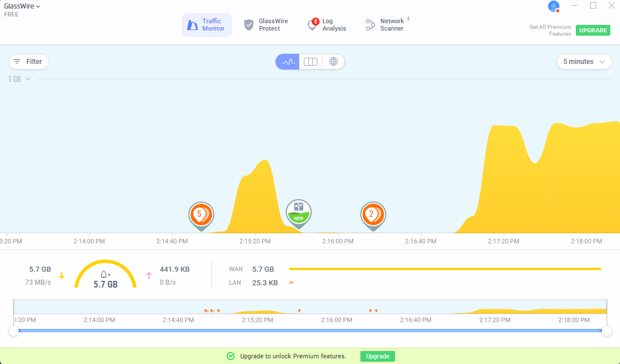Expand the 5 minutes time range dropdown
The image size is (620, 364).
pyautogui.click(x=584, y=62)
